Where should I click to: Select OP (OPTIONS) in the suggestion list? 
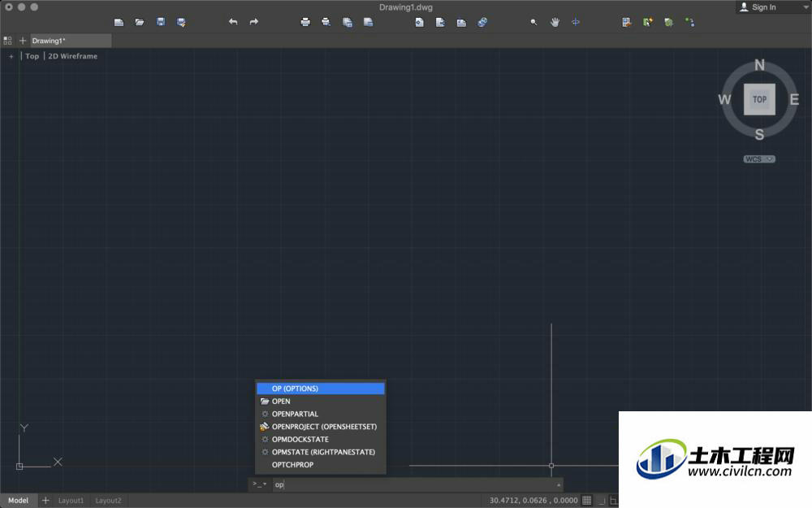tap(321, 389)
